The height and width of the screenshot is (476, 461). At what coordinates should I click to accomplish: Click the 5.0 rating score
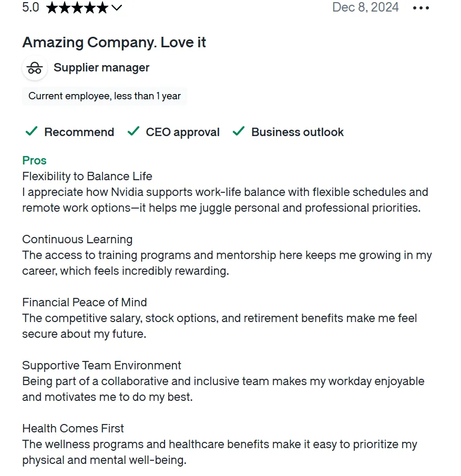pos(30,7)
